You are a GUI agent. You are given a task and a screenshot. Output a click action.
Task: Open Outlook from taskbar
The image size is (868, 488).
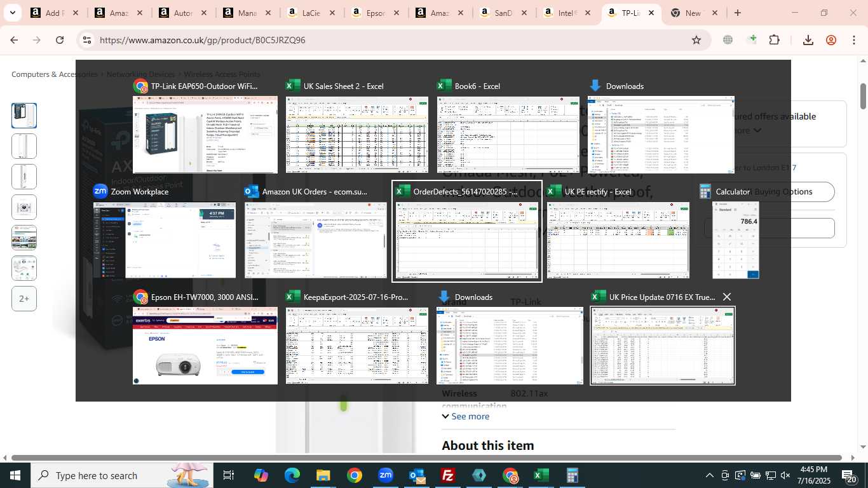click(x=417, y=475)
